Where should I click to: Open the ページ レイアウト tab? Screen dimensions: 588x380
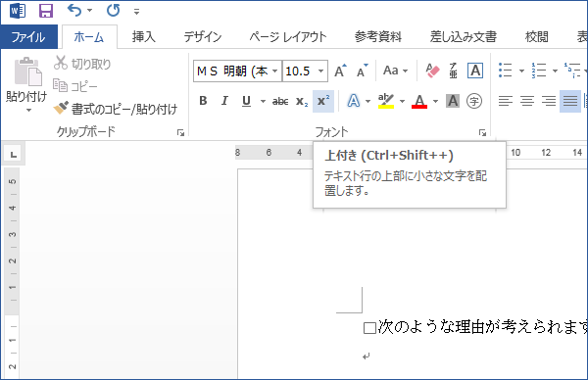click(288, 36)
